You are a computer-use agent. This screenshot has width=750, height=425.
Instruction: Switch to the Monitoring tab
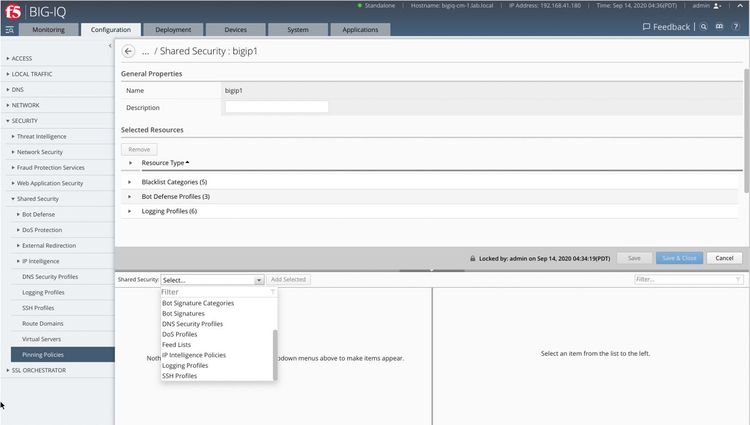[x=48, y=30]
